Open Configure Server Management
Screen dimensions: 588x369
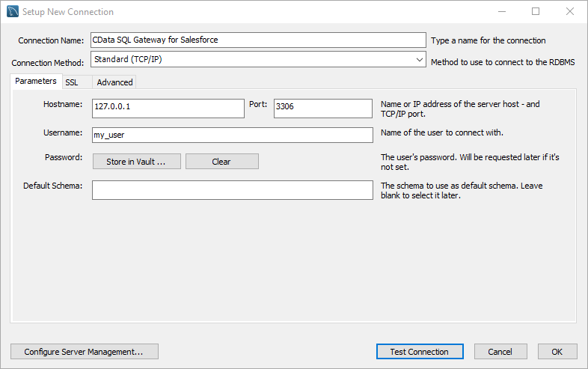(85, 352)
